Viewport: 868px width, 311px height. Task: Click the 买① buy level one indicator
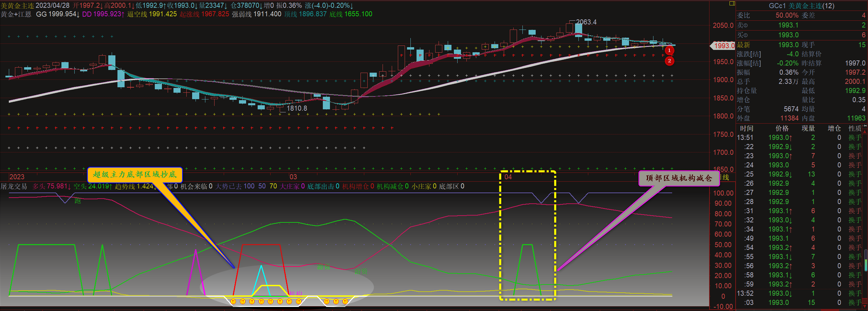coord(742,35)
